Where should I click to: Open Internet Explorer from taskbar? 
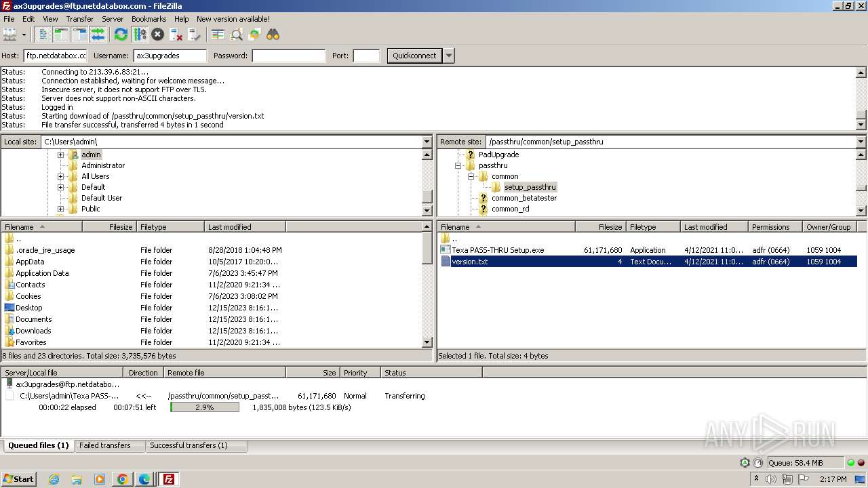pos(54,479)
